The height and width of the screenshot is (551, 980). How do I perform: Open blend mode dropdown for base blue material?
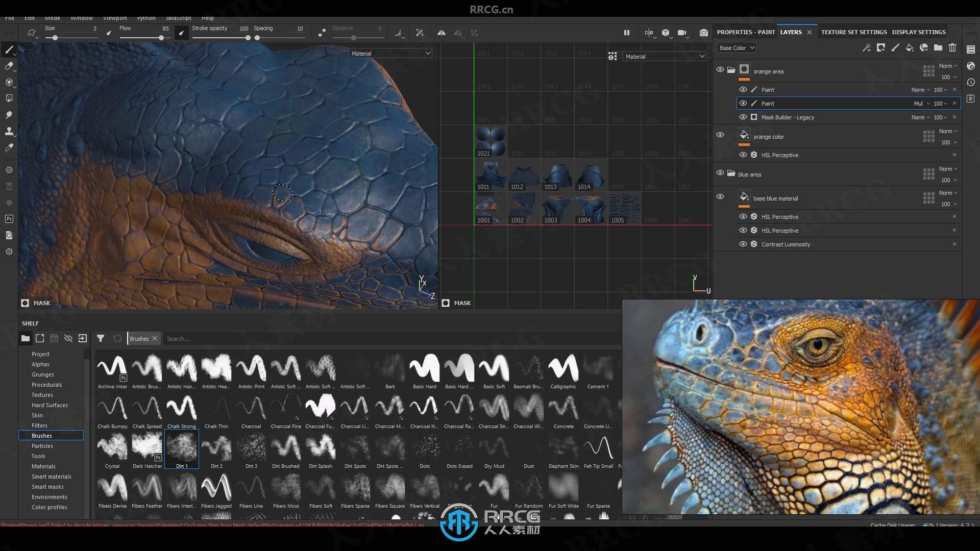(948, 193)
